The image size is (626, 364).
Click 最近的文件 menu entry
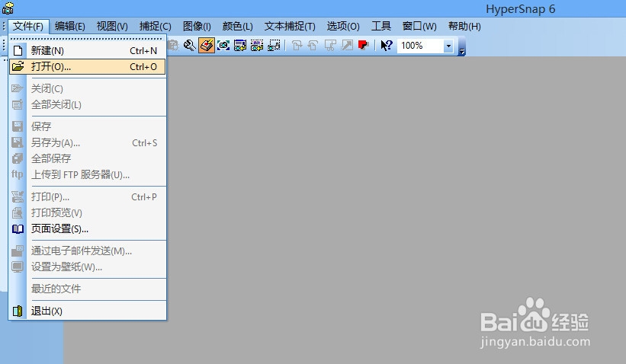(87, 289)
